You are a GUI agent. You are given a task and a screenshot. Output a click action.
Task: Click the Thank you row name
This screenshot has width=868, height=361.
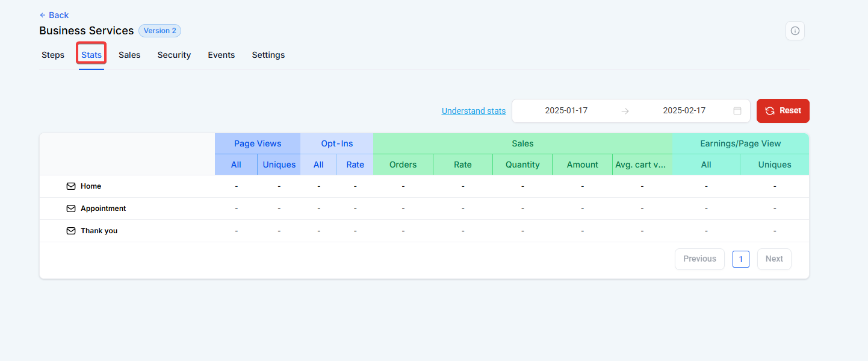(x=99, y=231)
